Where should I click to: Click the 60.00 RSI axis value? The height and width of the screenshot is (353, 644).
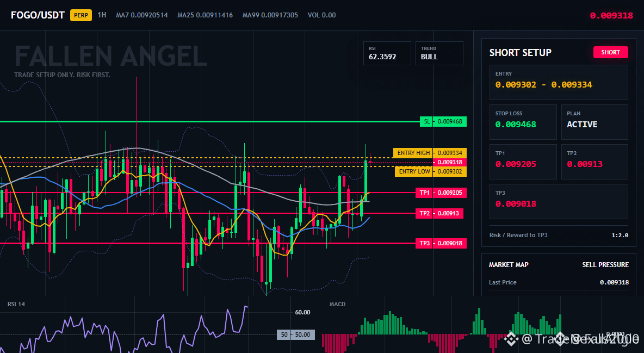pos(303,312)
